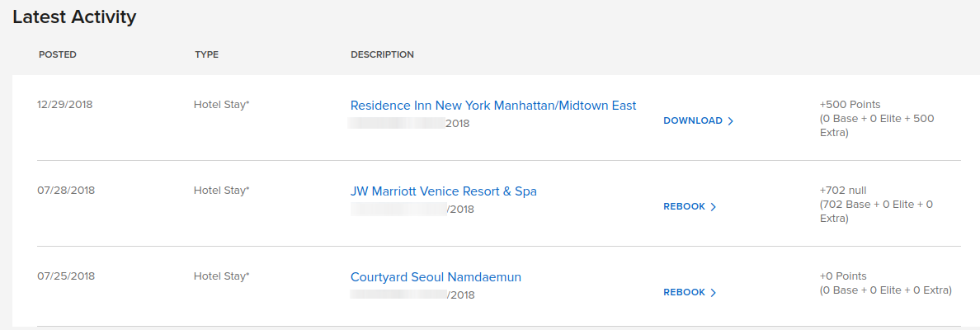Click the 07/25/2018 posted date

[x=66, y=276]
